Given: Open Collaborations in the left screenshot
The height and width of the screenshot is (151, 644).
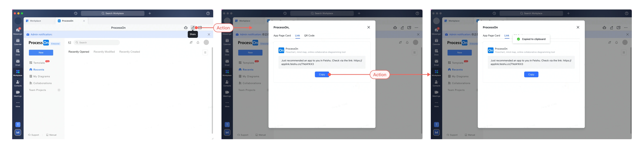Looking at the screenshot, I should point(40,83).
